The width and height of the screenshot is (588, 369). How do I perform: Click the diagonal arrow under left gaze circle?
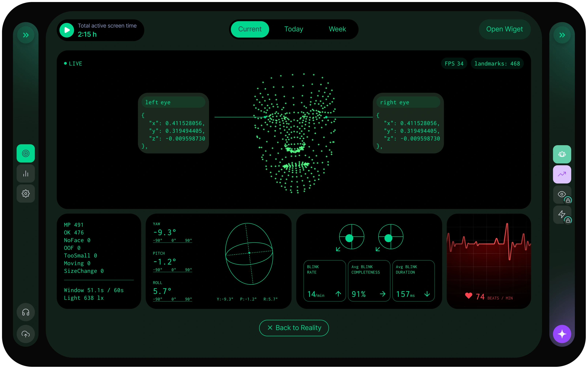[338, 249]
